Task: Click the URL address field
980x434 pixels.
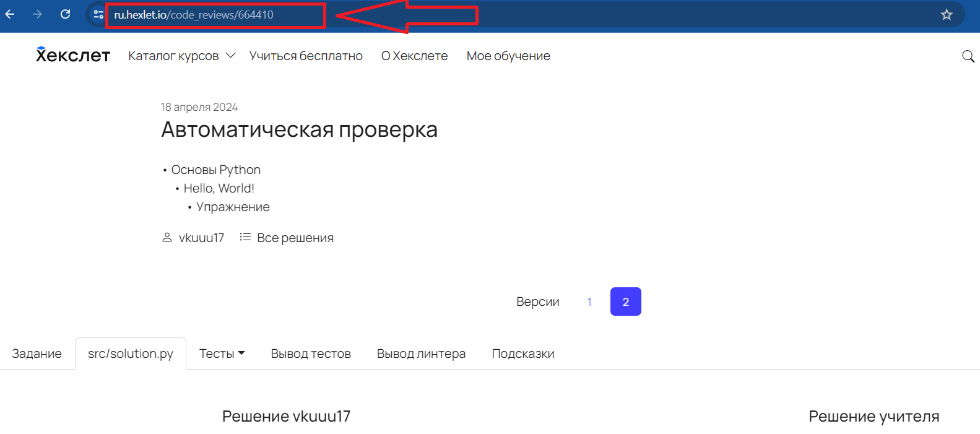Action: click(215, 15)
